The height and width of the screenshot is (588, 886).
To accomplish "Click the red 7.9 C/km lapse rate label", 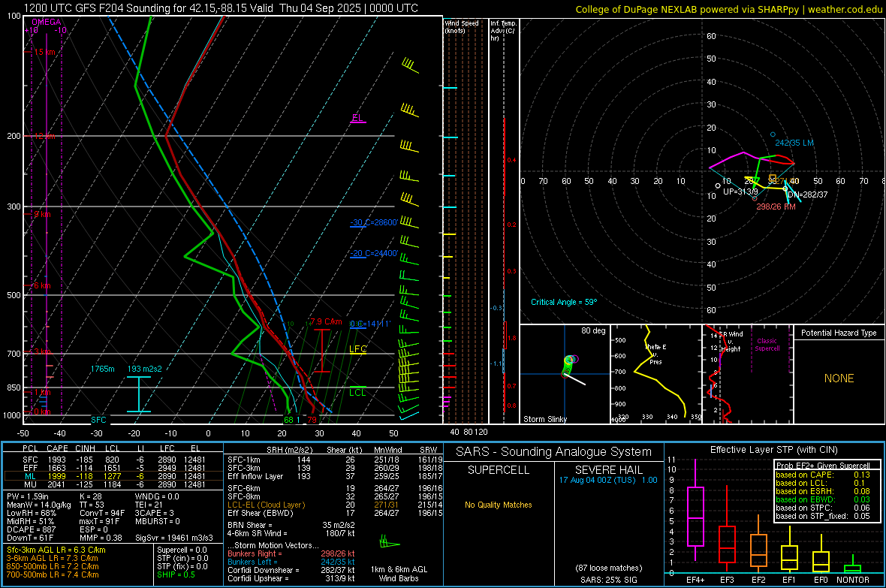I will 326,321.
